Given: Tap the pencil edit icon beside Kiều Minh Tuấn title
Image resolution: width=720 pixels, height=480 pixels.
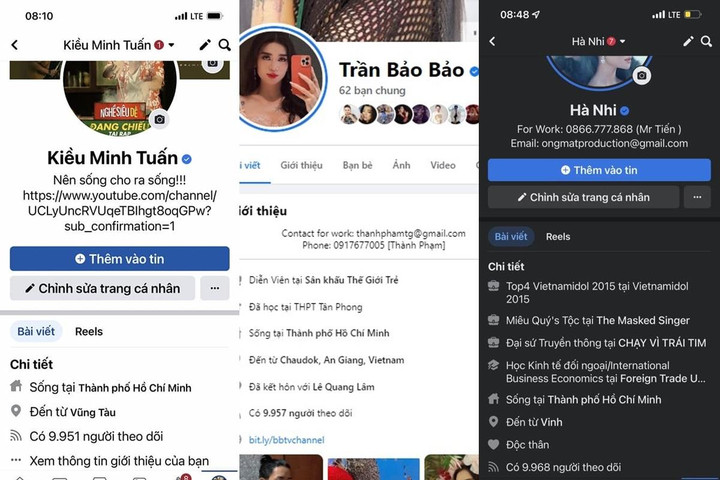Looking at the screenshot, I should click(x=205, y=45).
